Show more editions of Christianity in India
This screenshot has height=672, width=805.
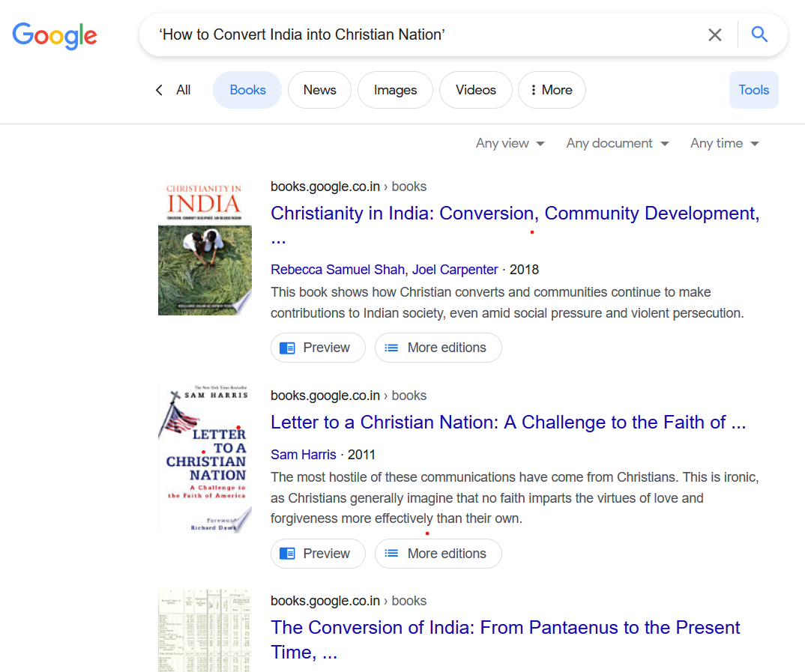(438, 348)
